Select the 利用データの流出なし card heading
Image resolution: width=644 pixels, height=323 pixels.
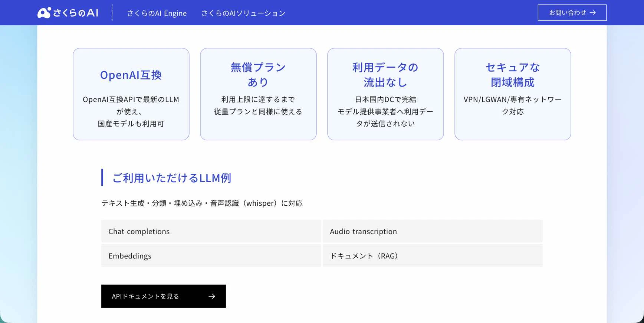[385, 75]
